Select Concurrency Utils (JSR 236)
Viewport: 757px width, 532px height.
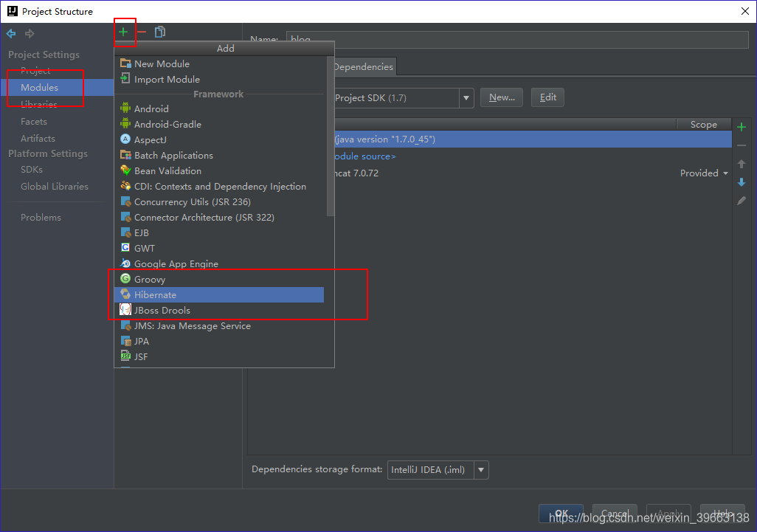click(x=221, y=201)
